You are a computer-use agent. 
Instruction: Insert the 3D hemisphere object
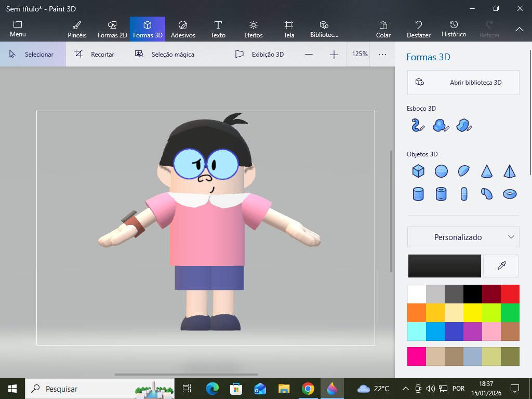(464, 171)
